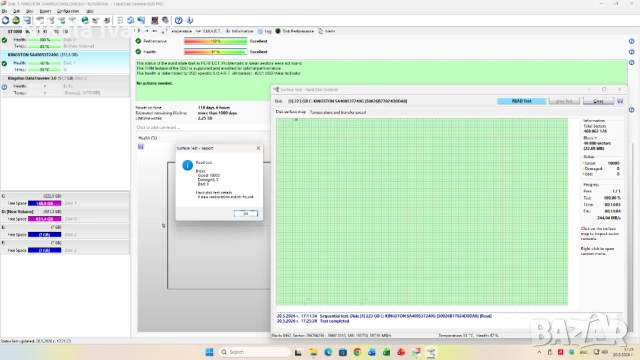This screenshot has height=360, width=640.
Task: Click the taskbar Search box
Action: click(254, 352)
